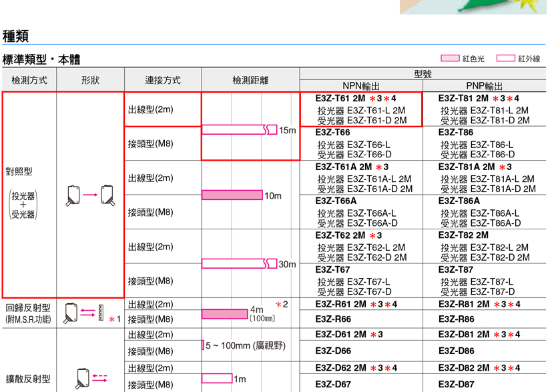The image size is (554, 392).
Task: Click the 紅外線 legend label
Action: tap(529, 59)
